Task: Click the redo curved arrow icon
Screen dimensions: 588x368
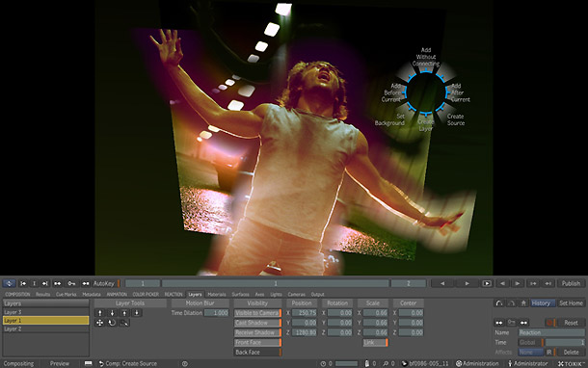Action: coord(511,303)
